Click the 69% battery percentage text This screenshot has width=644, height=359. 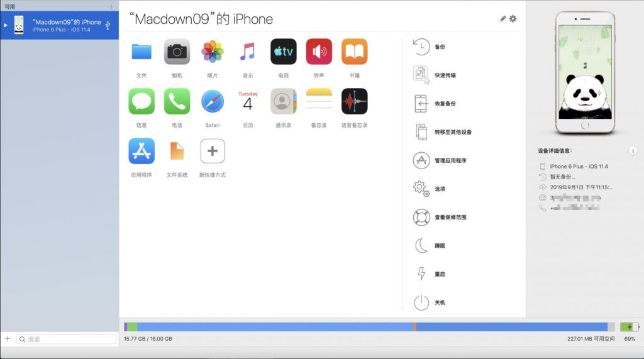tap(630, 339)
